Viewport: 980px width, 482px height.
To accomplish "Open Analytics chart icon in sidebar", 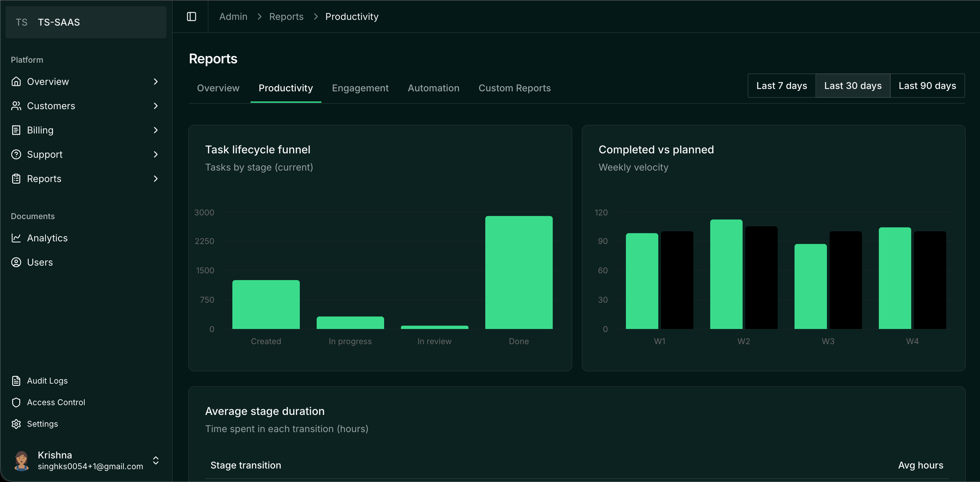I will [x=16, y=238].
